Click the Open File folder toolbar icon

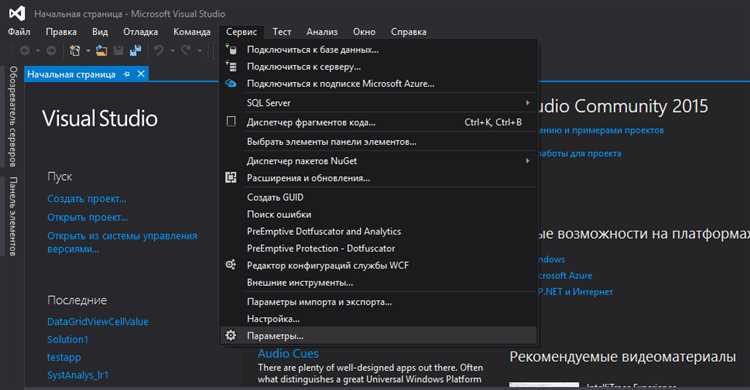(x=101, y=50)
